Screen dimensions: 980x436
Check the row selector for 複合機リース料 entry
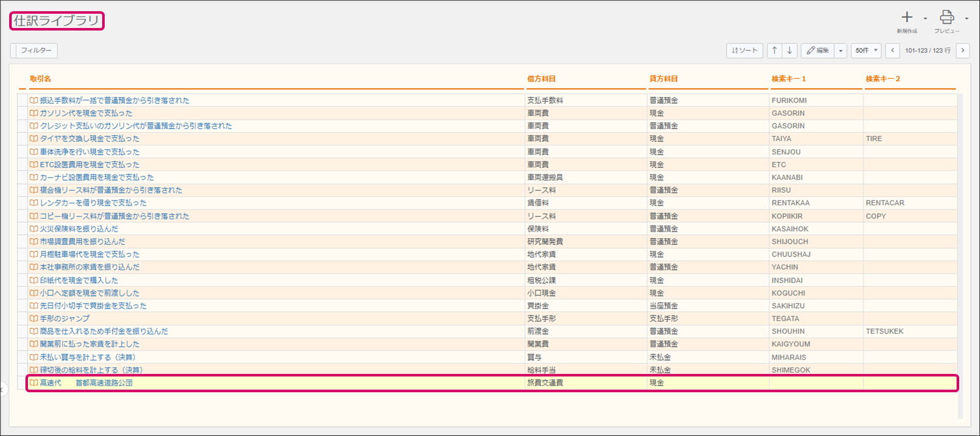pos(22,190)
